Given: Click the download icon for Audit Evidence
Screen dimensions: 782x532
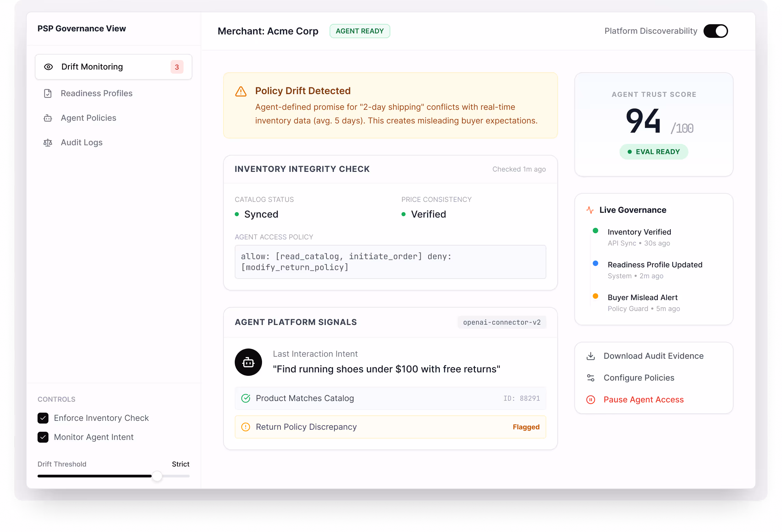Looking at the screenshot, I should 591,356.
